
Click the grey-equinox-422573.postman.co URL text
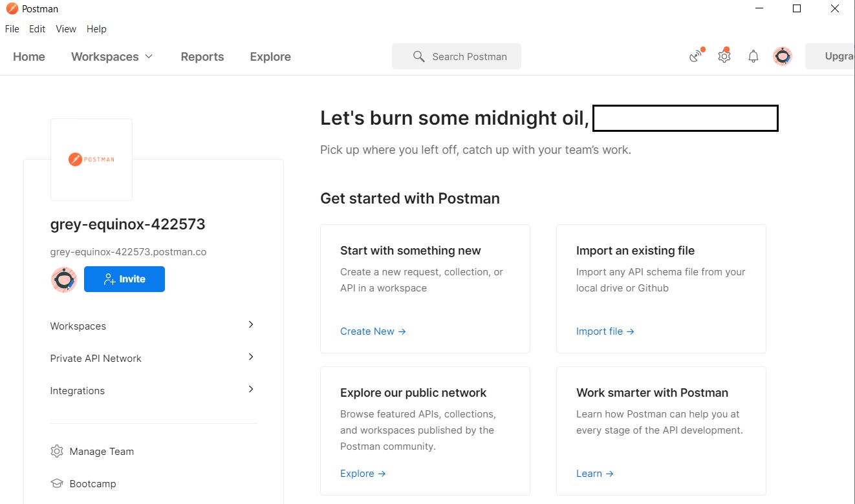(129, 252)
